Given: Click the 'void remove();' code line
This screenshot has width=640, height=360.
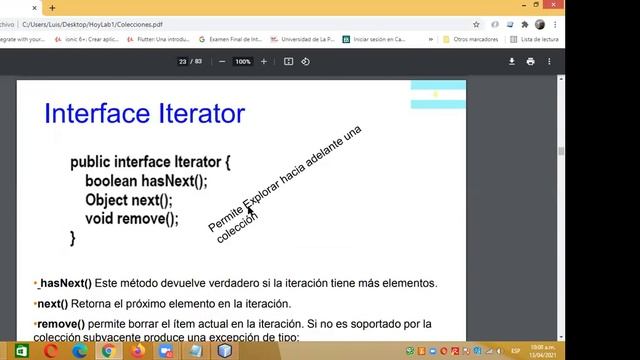Looking at the screenshot, I should [132, 219].
